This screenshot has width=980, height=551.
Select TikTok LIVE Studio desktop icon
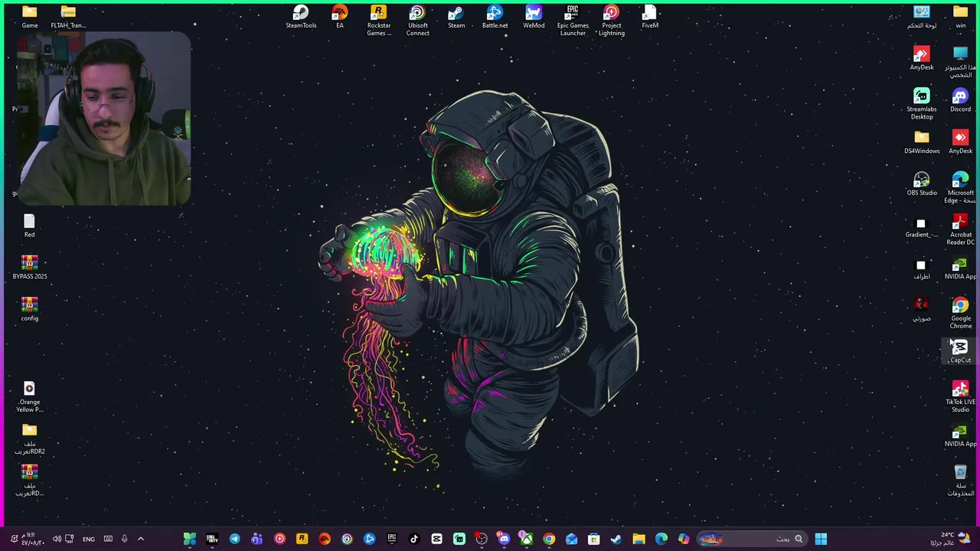click(960, 397)
